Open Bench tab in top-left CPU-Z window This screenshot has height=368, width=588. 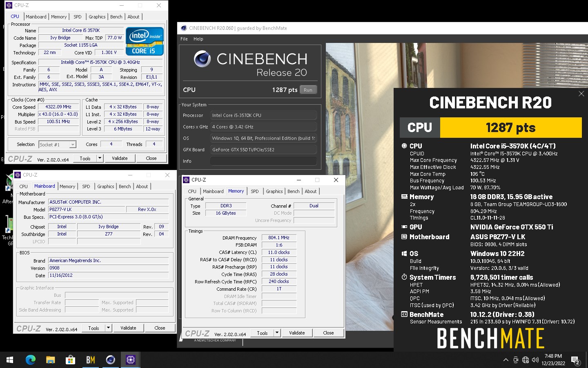116,17
